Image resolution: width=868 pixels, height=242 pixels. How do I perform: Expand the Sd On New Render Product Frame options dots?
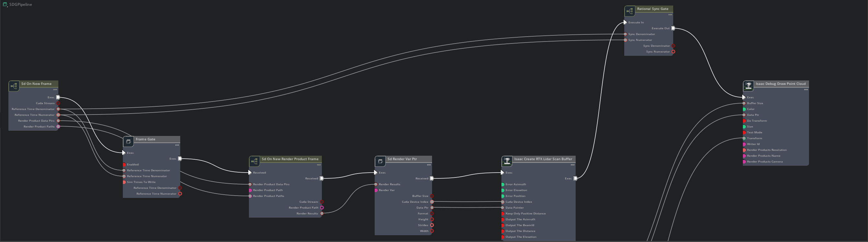(x=319, y=165)
